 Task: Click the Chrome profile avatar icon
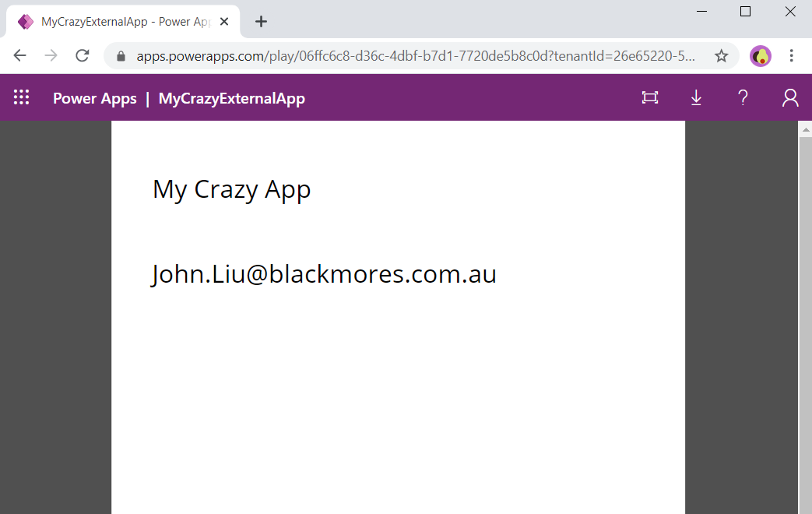click(x=760, y=56)
